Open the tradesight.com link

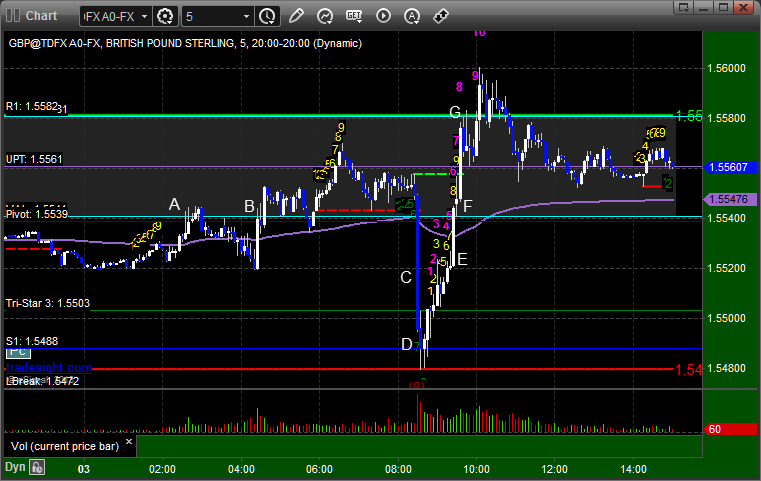tap(49, 368)
